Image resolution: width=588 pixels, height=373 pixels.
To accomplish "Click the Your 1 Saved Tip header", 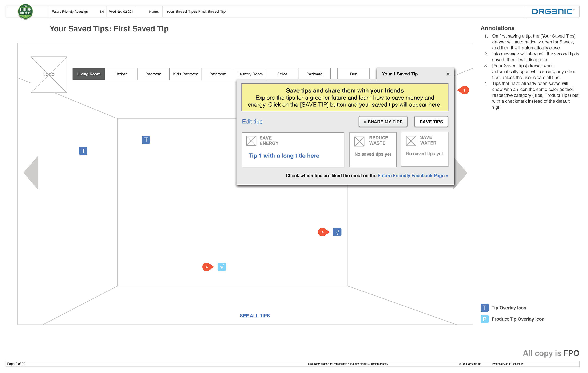I will point(400,74).
